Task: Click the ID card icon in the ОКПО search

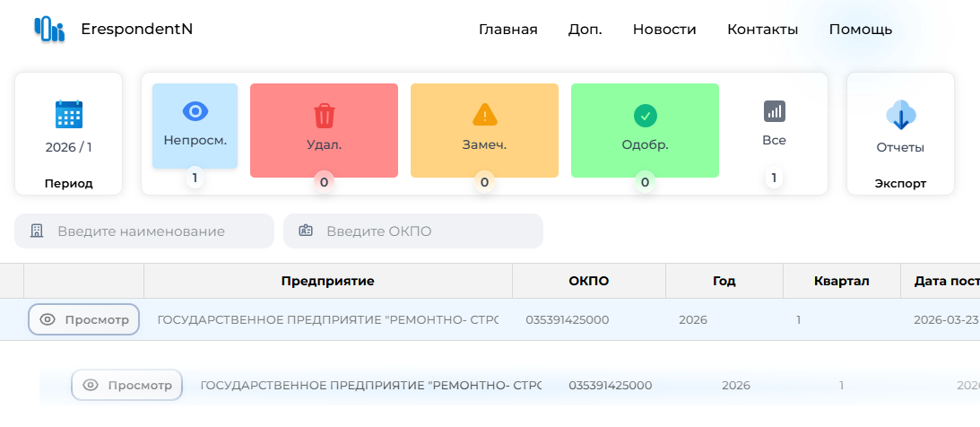Action: [306, 231]
